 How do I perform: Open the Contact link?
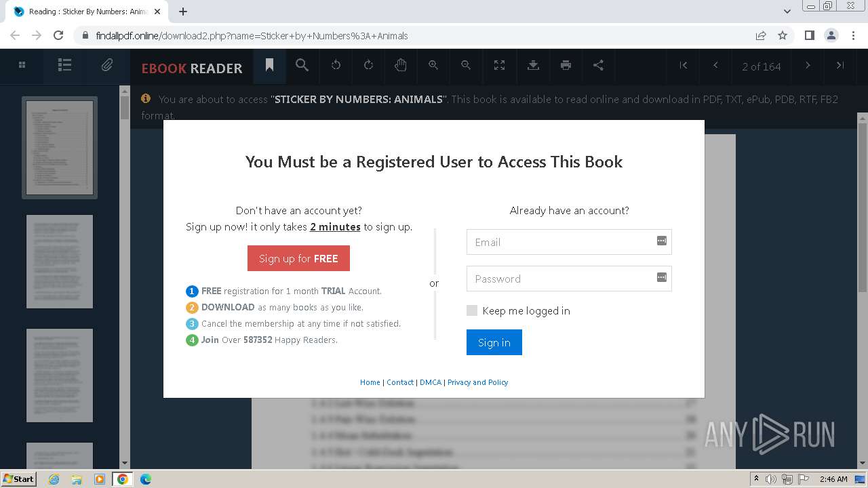click(x=400, y=382)
